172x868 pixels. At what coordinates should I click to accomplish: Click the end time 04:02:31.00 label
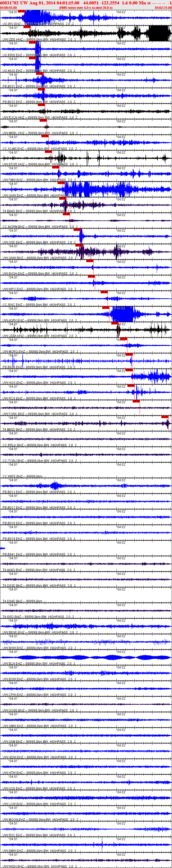[163, 8]
